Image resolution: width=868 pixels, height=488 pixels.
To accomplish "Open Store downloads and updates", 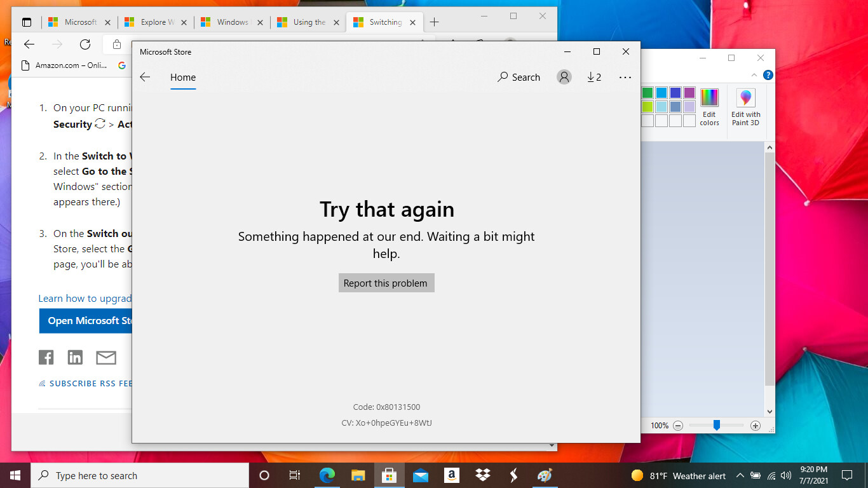I will click(593, 77).
